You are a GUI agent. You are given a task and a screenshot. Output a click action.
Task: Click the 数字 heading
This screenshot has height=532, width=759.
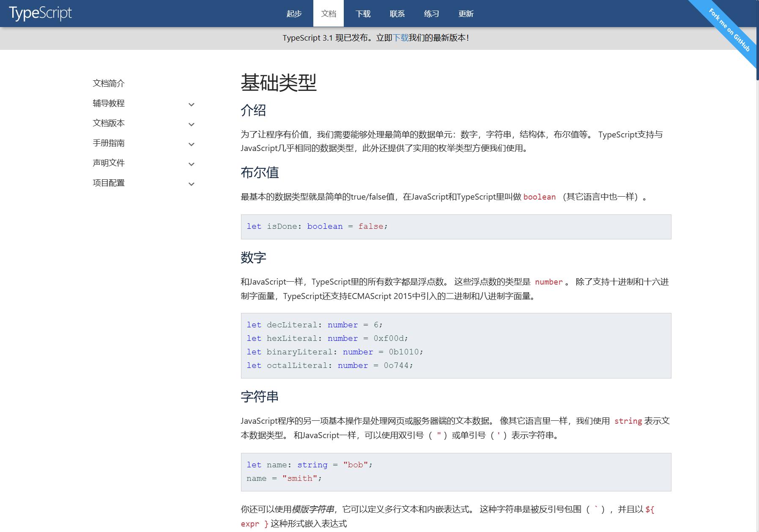pos(253,258)
